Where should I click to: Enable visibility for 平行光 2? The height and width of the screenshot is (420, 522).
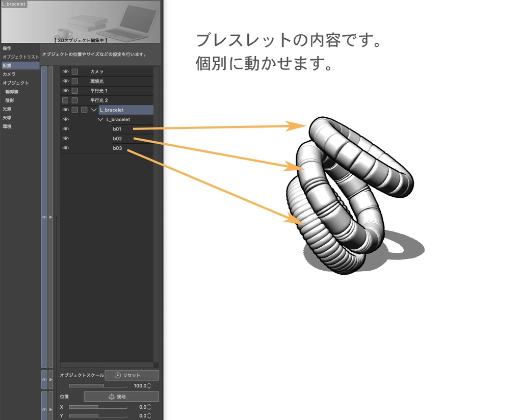click(x=66, y=100)
